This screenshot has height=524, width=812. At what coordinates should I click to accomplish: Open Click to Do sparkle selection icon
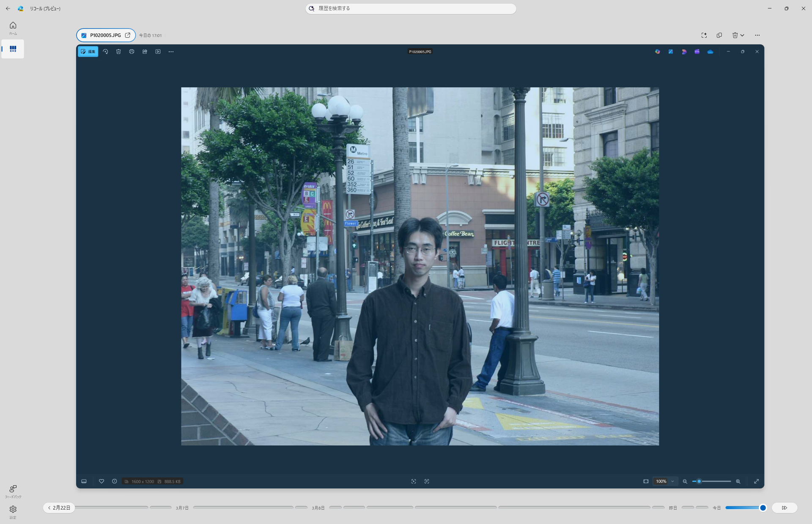pos(704,35)
